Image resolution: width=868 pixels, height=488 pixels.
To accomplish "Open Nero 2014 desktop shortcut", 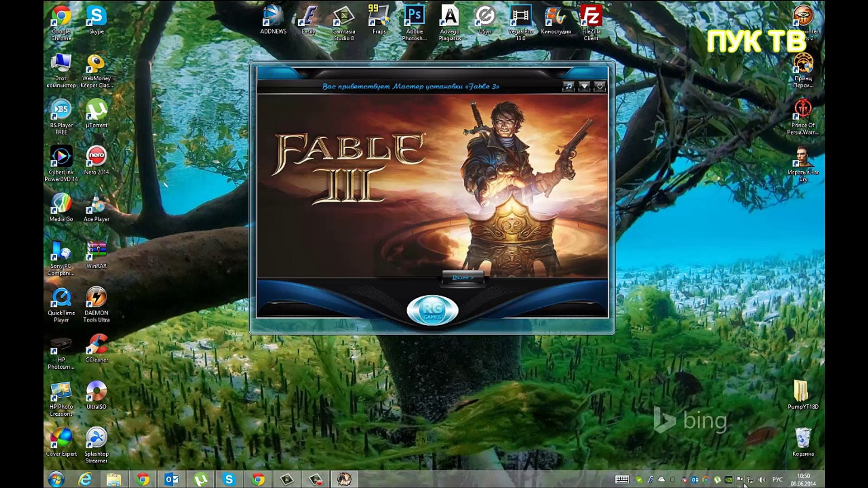I will 96,160.
